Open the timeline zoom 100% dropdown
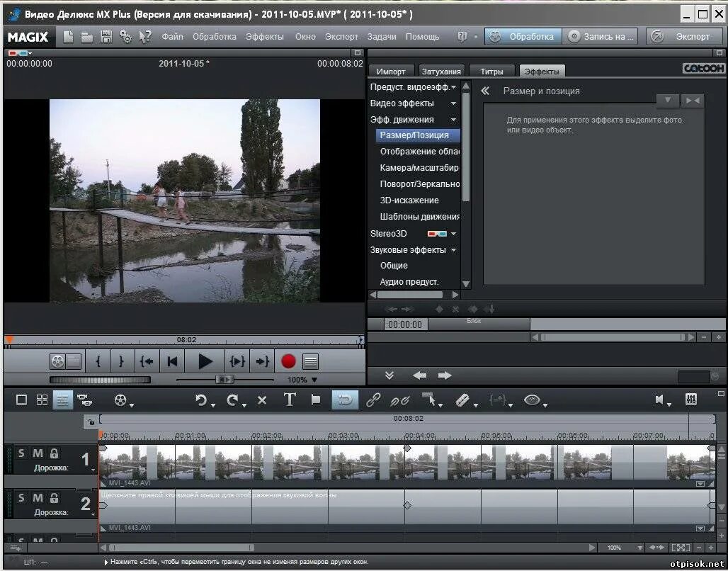 click(640, 548)
